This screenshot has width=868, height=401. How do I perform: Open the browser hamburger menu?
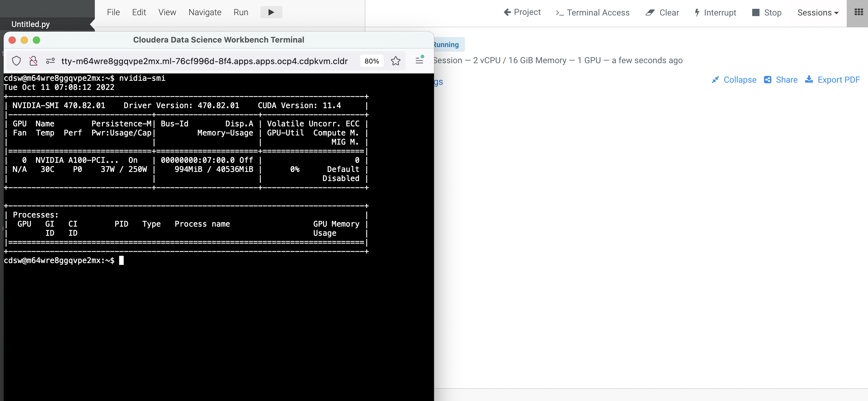click(419, 60)
